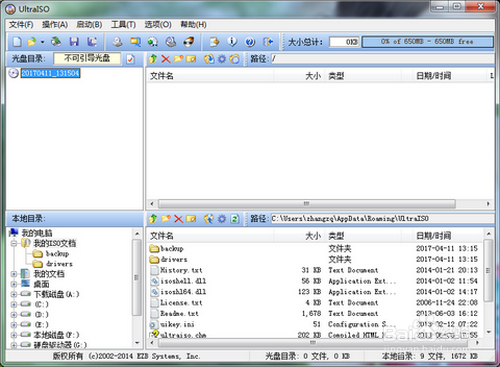Screen dimensions: 500x367
Task: Expand the 本地磁盘 (F:) drive node
Action: pyautogui.click(x=14, y=335)
